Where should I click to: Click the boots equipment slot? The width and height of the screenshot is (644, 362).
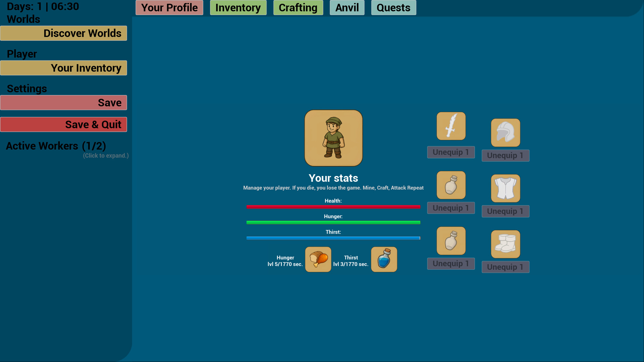(505, 244)
